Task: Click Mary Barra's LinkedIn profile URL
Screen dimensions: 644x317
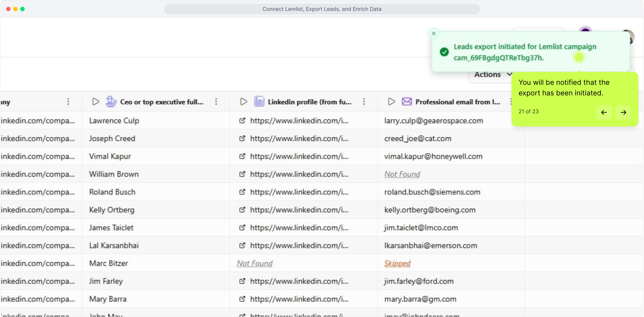Action: (x=299, y=299)
